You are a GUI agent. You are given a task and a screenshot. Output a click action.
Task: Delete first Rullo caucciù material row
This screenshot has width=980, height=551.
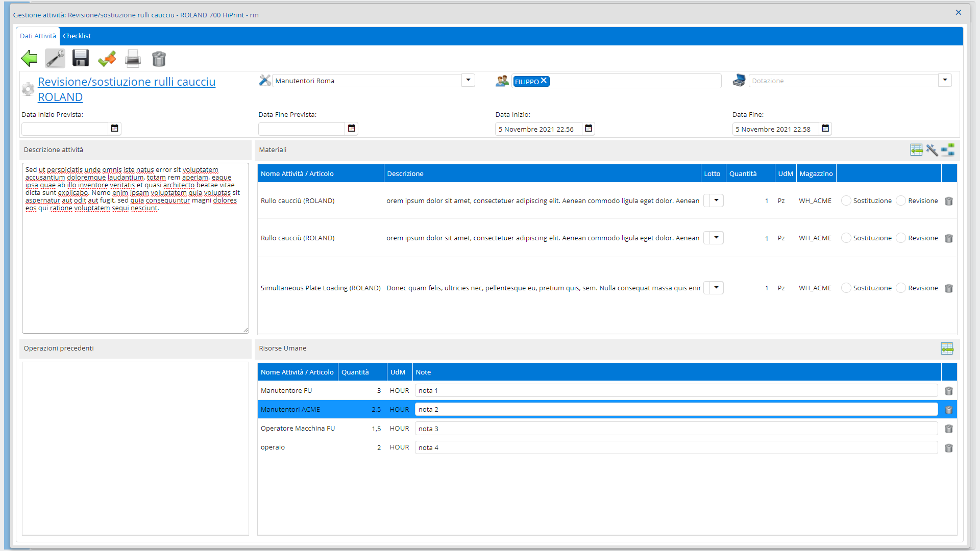[949, 201]
